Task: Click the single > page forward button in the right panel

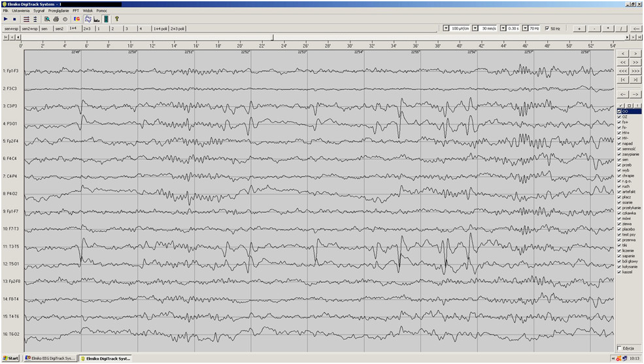Action: [636, 54]
